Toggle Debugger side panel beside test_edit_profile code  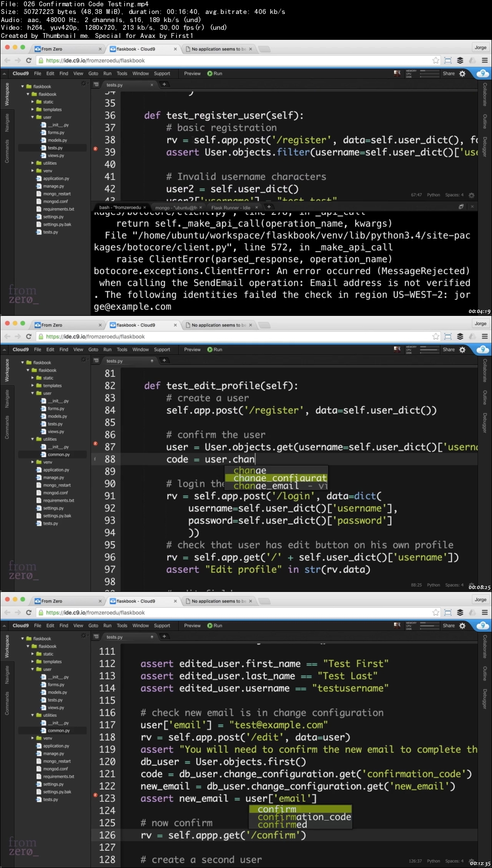coord(485,422)
